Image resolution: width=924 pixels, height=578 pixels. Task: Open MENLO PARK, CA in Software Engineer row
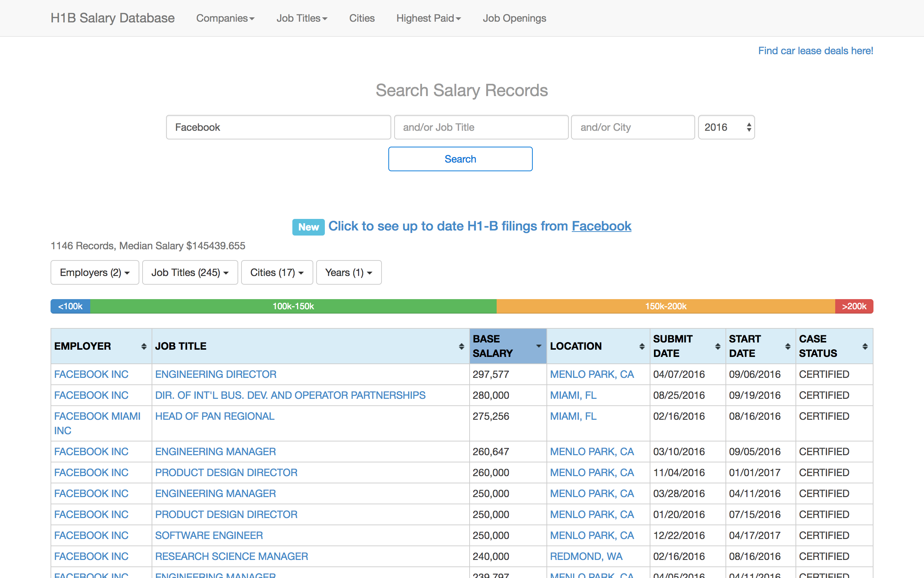[x=592, y=536]
